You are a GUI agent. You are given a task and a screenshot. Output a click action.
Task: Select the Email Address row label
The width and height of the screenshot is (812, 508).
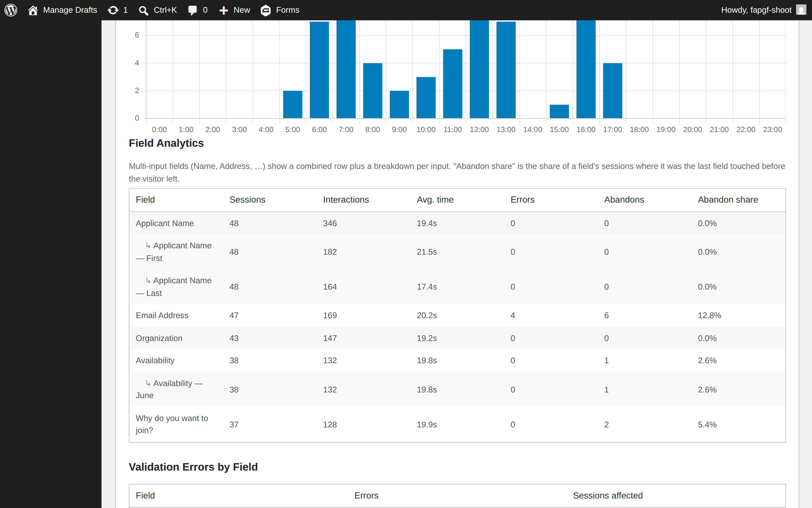click(162, 315)
